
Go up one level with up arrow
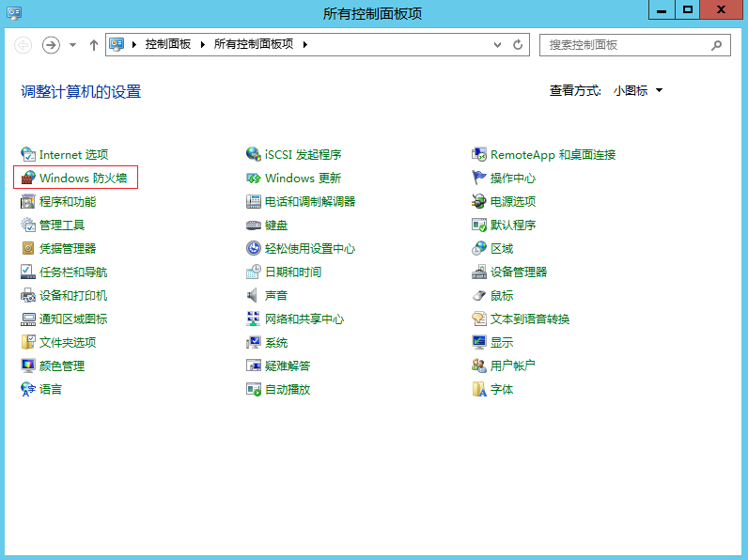pos(93,44)
